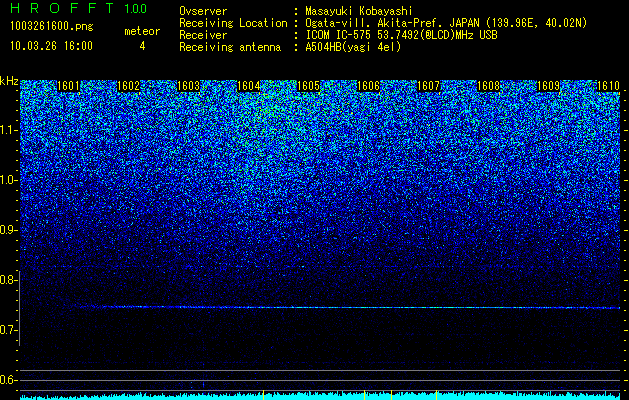Click the Receiving Location field label
629x400 pixels.
pos(233,23)
